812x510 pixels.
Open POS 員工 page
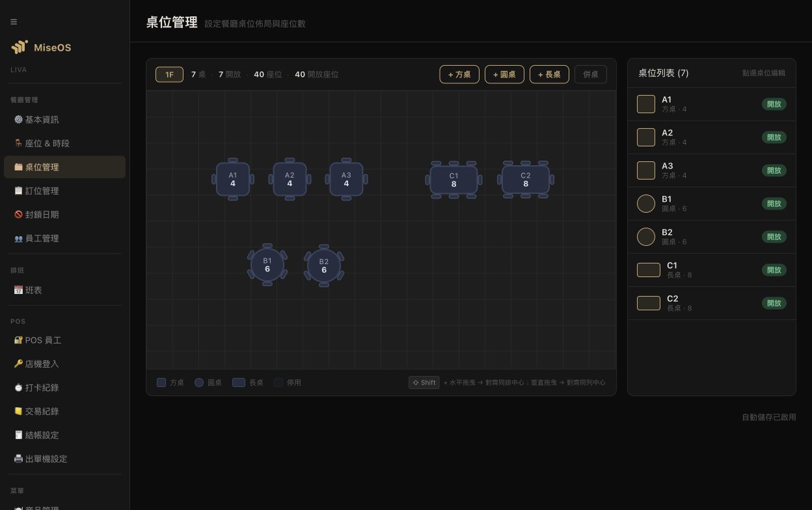pos(64,340)
